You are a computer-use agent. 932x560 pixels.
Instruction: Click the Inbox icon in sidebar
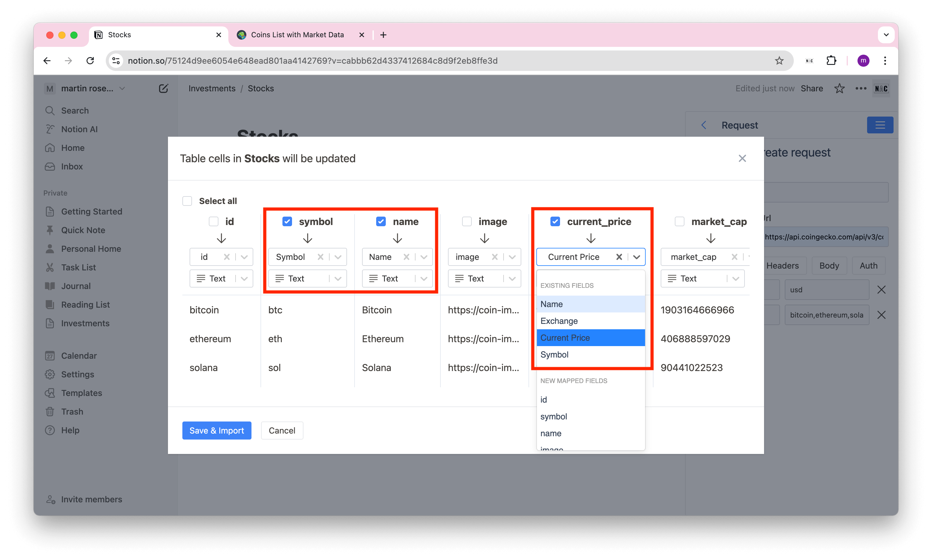click(51, 166)
